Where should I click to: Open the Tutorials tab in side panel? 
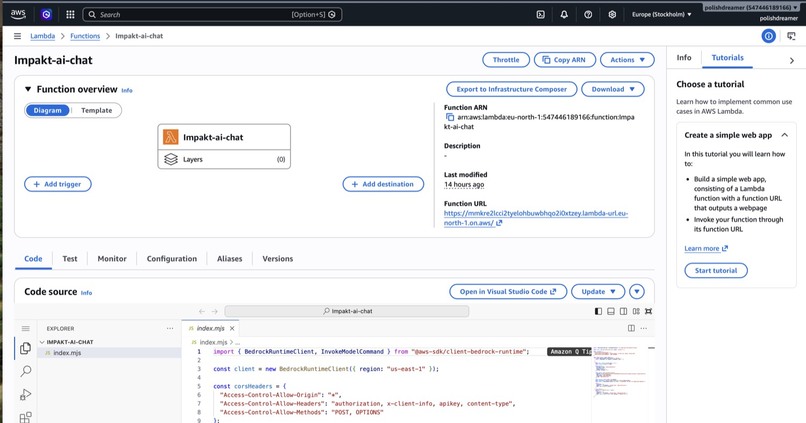tap(727, 58)
